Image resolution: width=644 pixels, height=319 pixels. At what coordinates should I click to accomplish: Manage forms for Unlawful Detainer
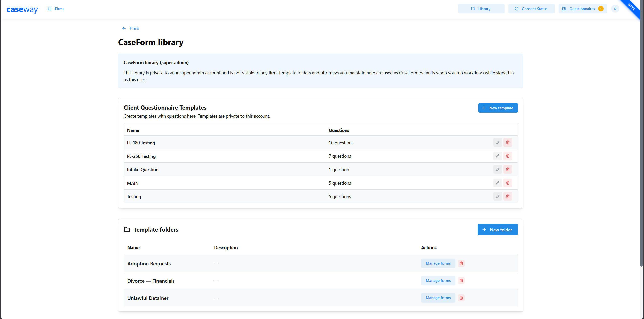pyautogui.click(x=438, y=298)
